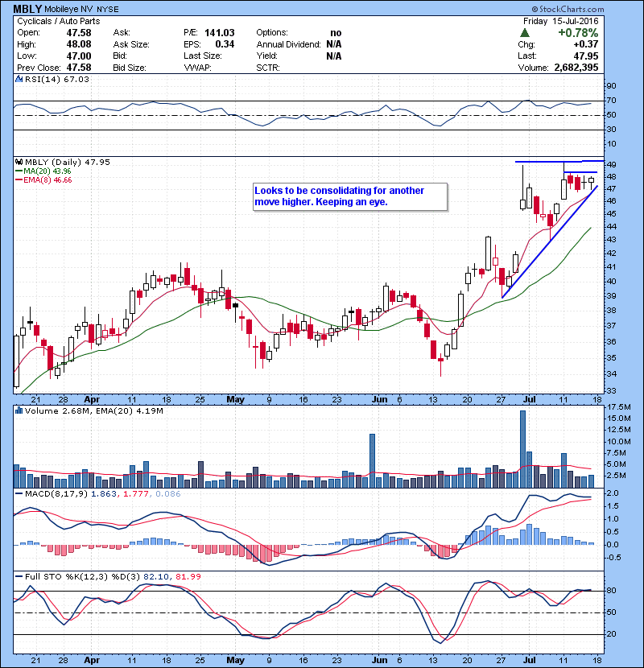Click the Jul label under the price chart
The height and width of the screenshot is (668, 644).
(529, 400)
